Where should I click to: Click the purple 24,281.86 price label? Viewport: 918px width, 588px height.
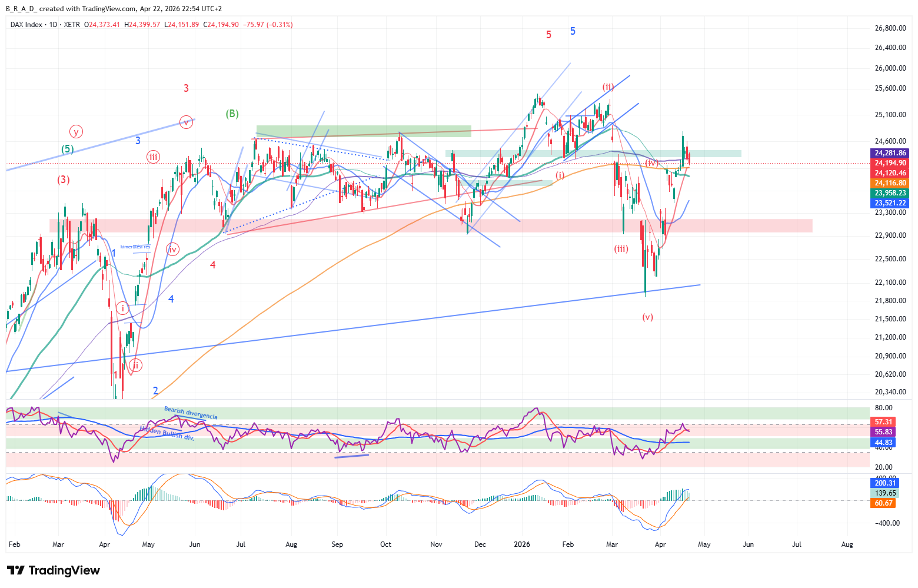coord(890,153)
